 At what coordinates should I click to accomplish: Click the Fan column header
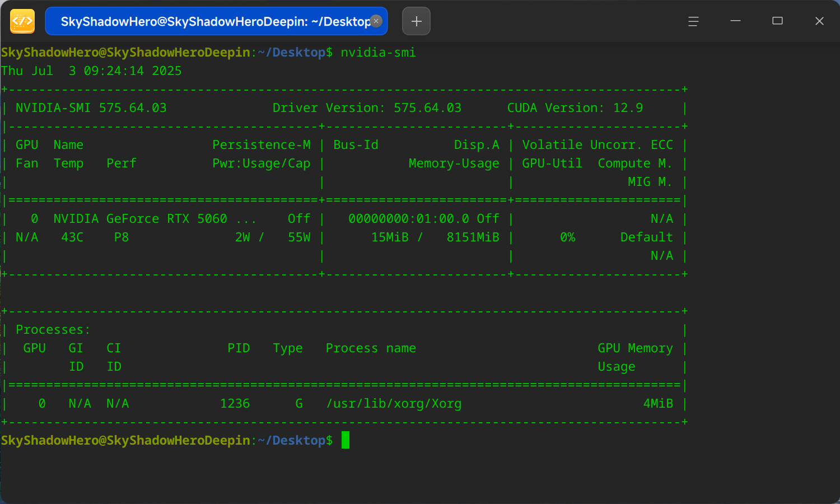(27, 164)
